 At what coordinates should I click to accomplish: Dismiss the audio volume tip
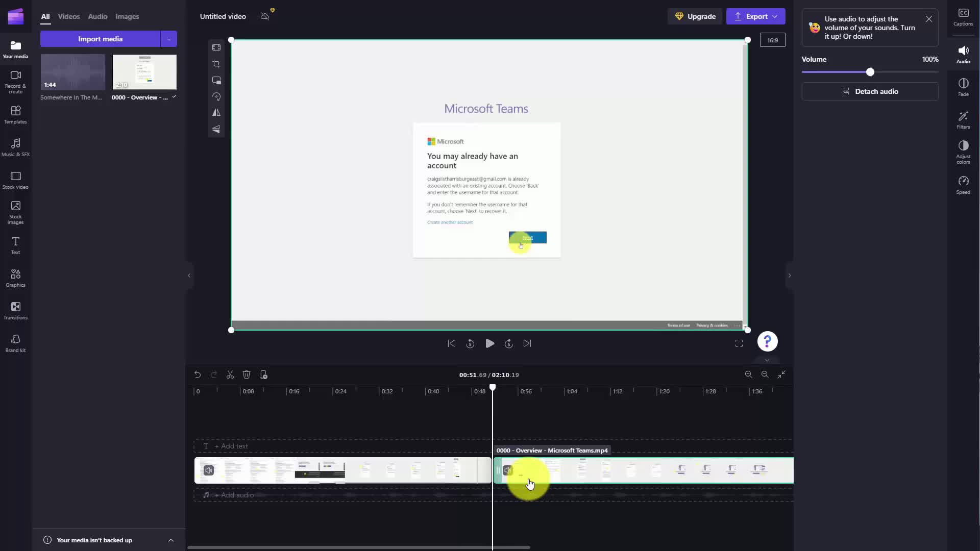[x=929, y=19]
